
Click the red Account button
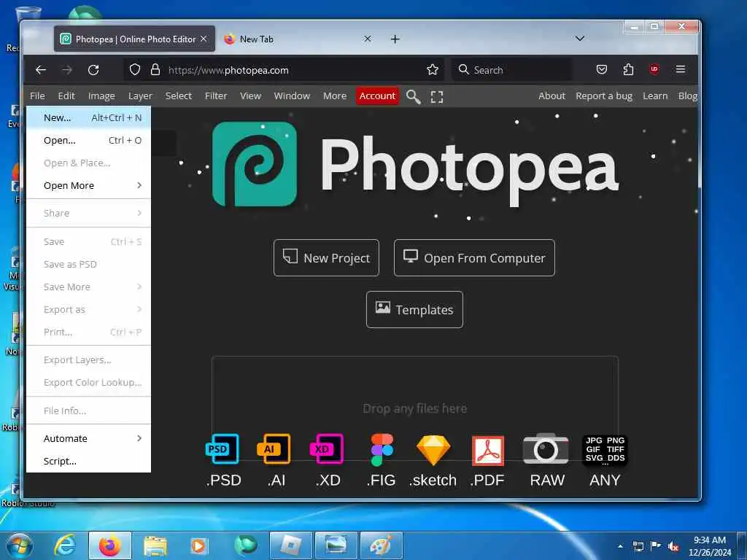coord(377,96)
